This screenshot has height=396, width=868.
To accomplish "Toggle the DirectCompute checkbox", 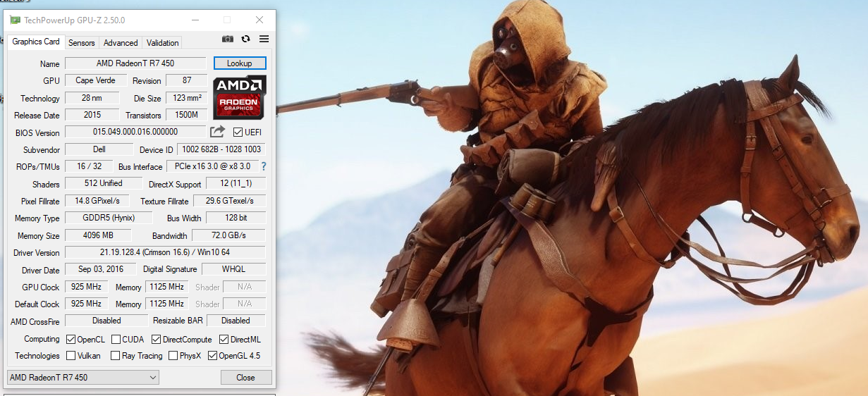I will point(157,340).
